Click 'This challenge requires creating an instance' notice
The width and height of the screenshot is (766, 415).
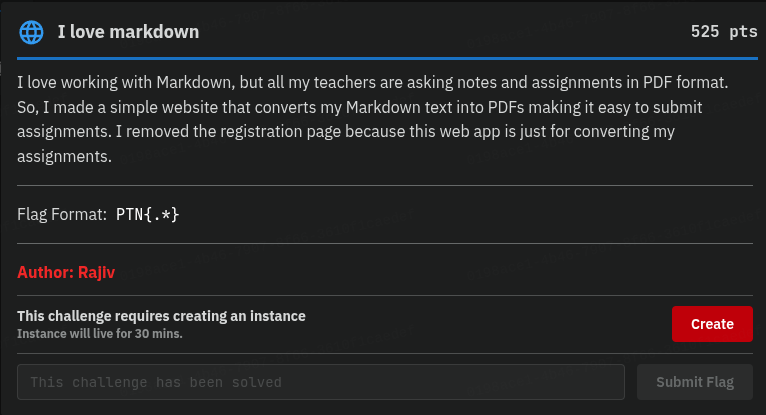161,316
